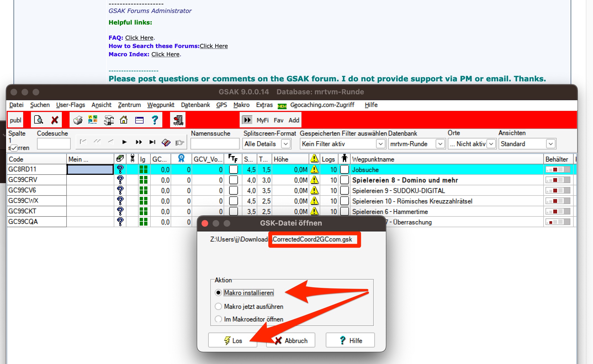
Task: Open the Makro menu
Action: [241, 105]
